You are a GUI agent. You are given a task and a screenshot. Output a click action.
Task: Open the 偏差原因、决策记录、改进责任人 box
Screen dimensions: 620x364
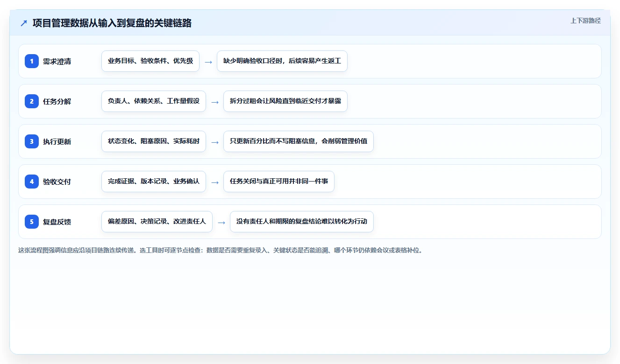pyautogui.click(x=157, y=222)
